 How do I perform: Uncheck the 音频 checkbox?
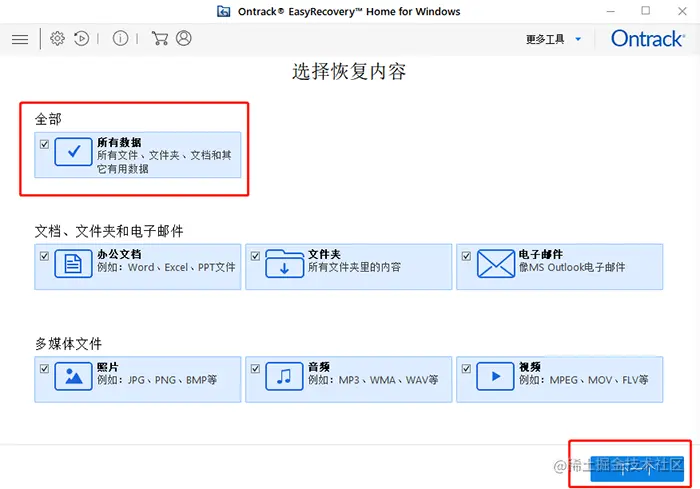point(255,368)
